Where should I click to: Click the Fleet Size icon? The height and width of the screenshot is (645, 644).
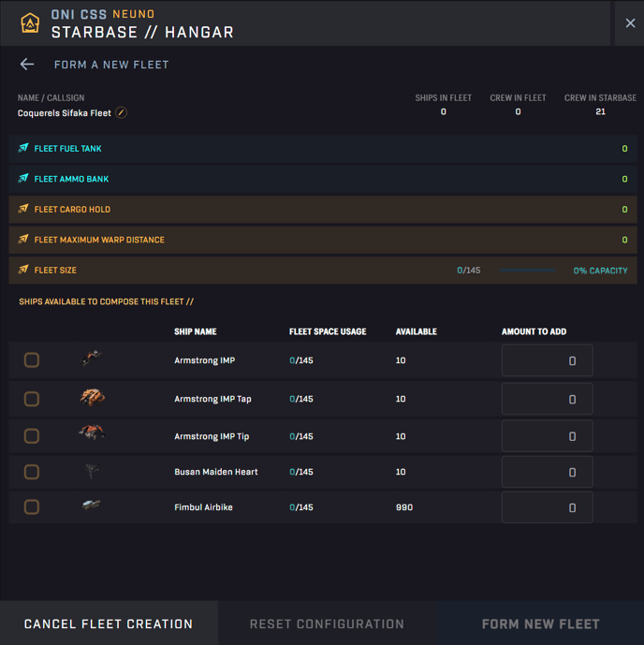pos(23,270)
